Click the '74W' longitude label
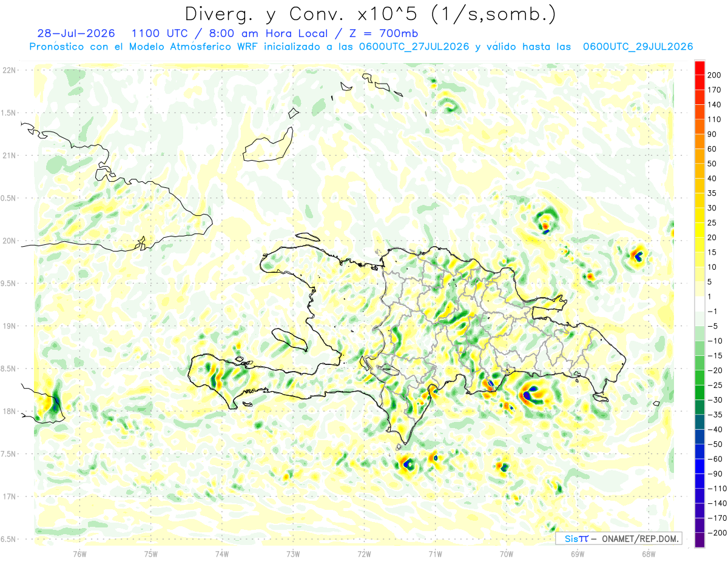728x562 pixels. click(x=222, y=554)
